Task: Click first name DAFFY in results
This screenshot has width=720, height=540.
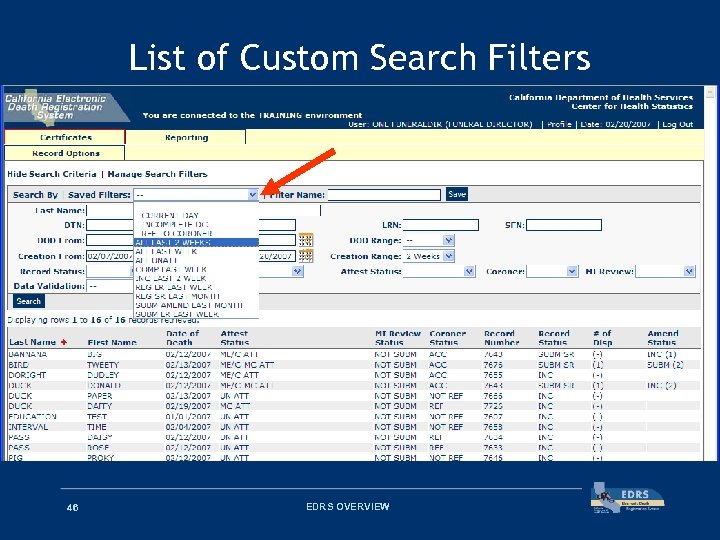Action: [x=100, y=406]
